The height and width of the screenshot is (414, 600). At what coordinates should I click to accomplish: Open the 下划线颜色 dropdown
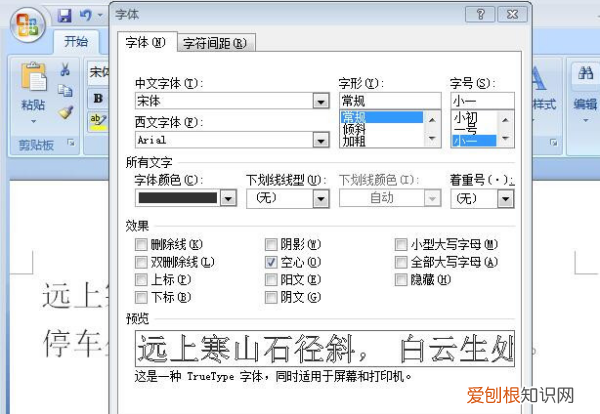pyautogui.click(x=432, y=199)
